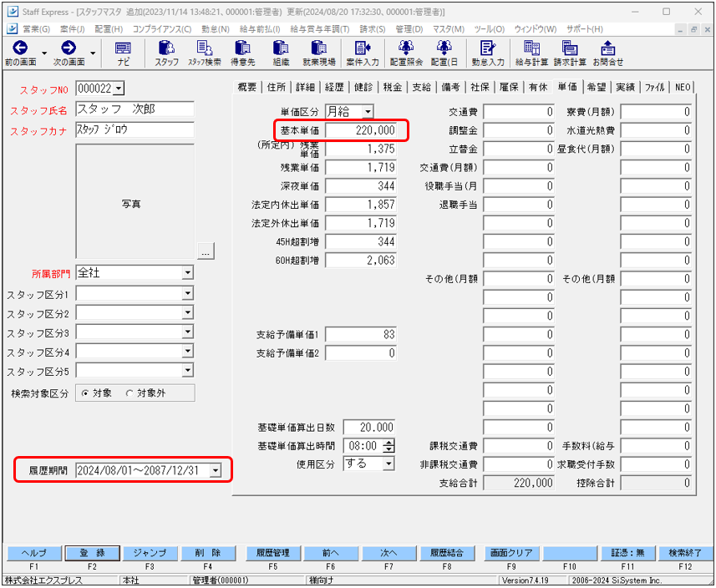716x588 pixels.
Task: Click the 寮費(月額) input field
Action: point(656,112)
